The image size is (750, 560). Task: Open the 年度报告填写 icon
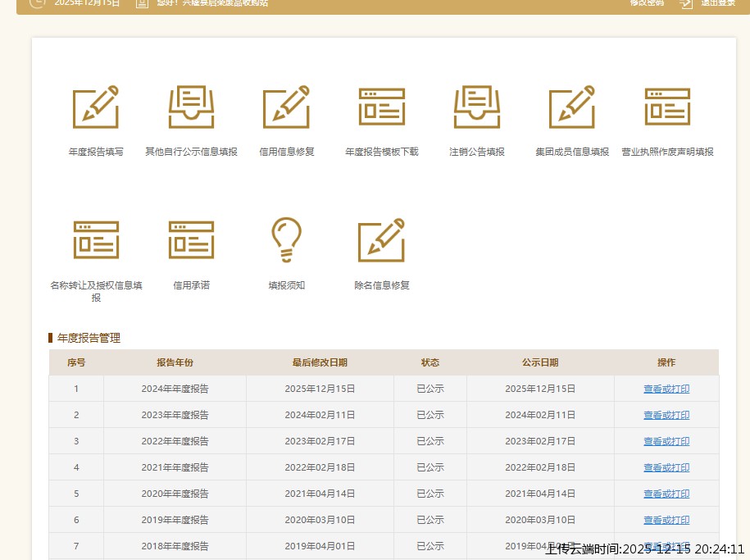click(96, 107)
